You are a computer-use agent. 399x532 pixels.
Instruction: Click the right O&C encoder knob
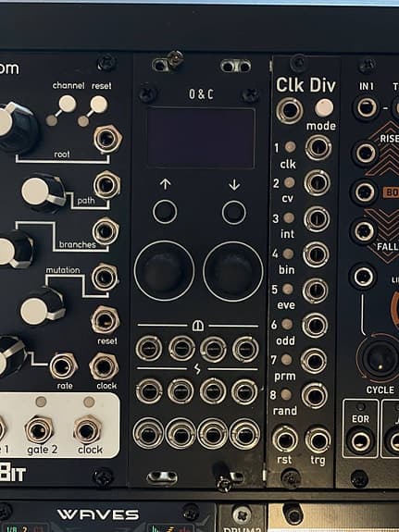[233, 271]
